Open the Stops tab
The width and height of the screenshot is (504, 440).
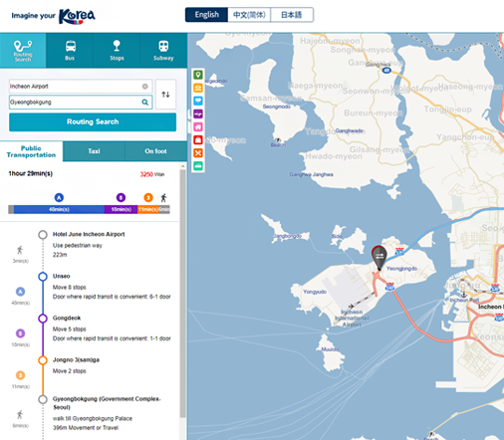117,51
